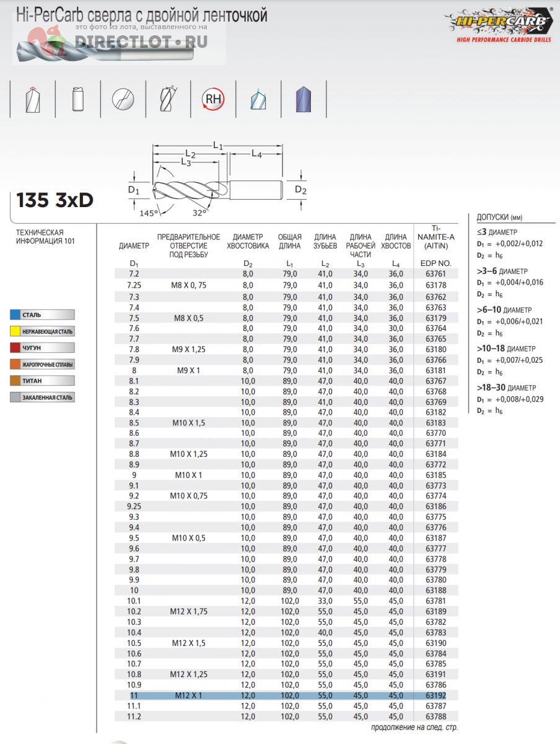This screenshot has width=560, height=744.
Task: Click the helix angle drill icon
Action: coord(168,99)
